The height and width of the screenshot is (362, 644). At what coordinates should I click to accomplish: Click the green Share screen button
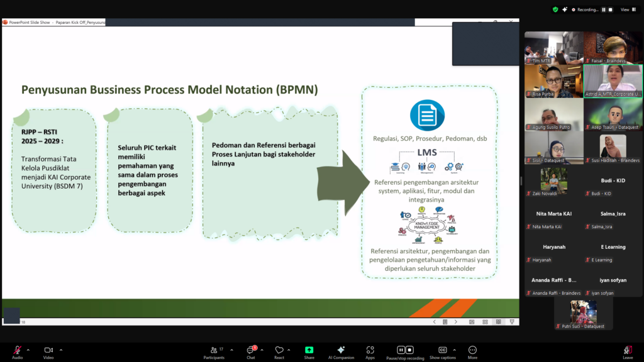point(309,351)
